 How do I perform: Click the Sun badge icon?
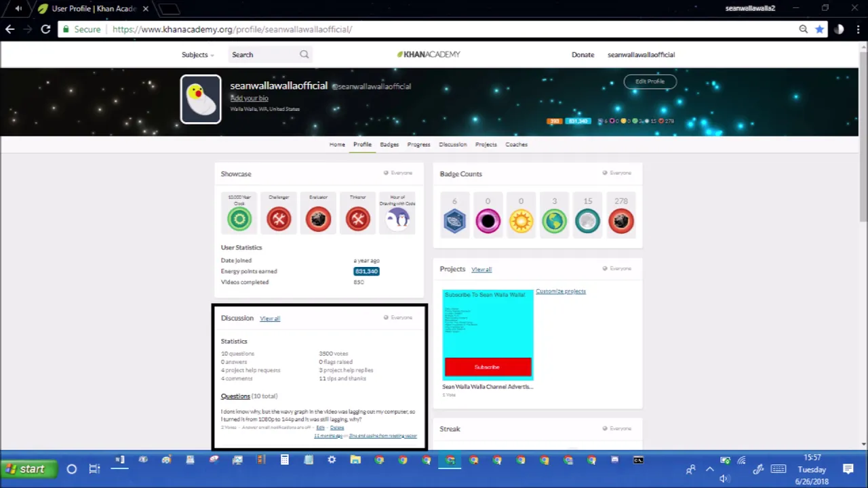coord(521,221)
